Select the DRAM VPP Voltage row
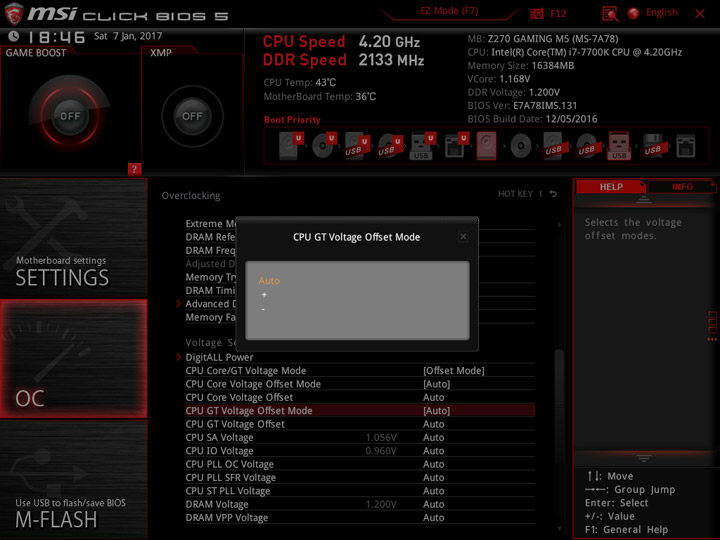The height and width of the screenshot is (540, 720). (360, 517)
